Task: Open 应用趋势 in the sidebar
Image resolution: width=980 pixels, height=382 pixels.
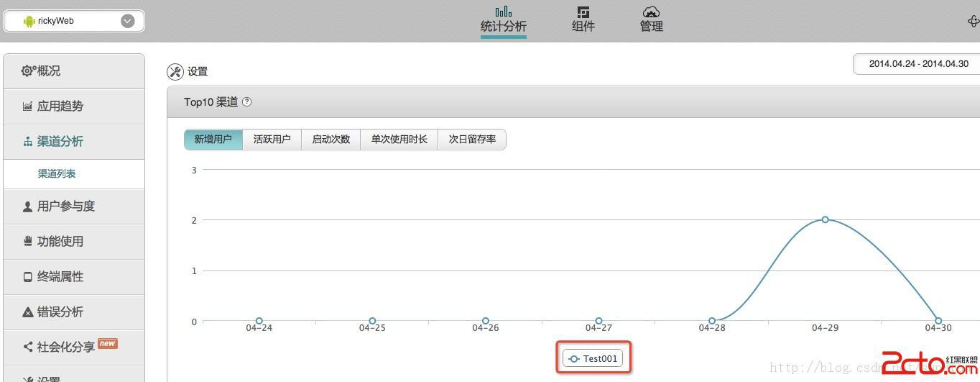Action: pos(74,106)
